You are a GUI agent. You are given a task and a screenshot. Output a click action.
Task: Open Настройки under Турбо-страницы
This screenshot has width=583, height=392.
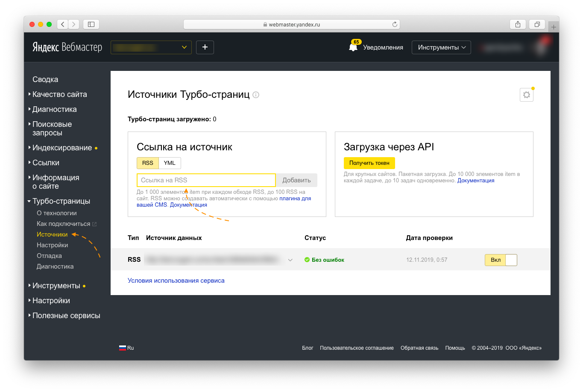tap(52, 245)
